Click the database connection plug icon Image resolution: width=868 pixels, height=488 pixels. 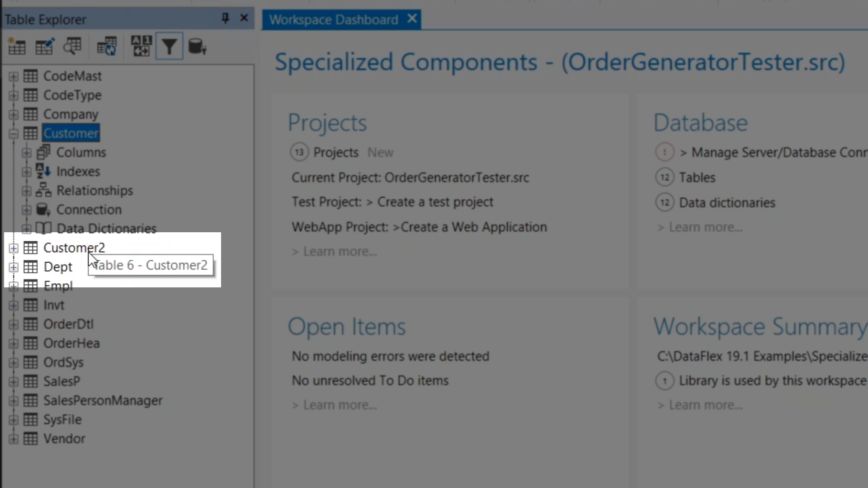pyautogui.click(x=197, y=46)
